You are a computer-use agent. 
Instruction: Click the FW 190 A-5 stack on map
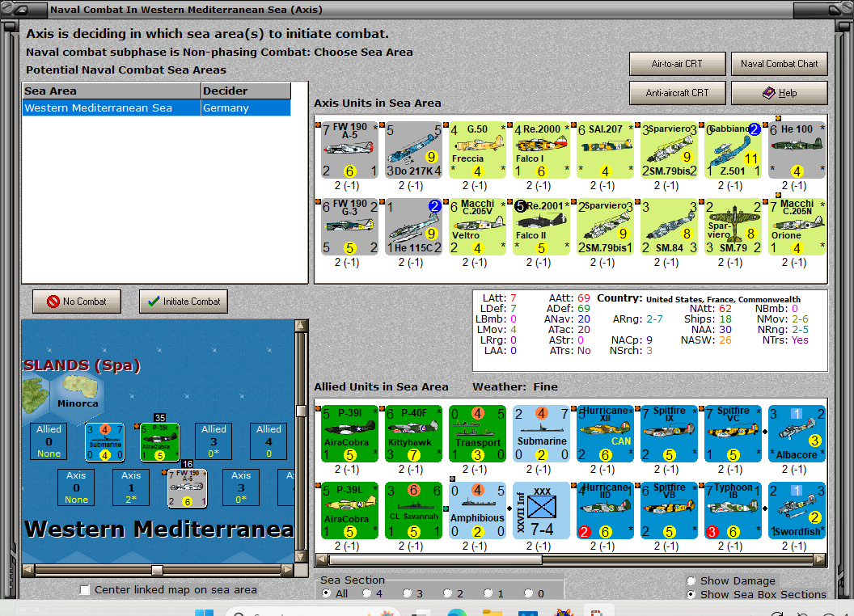(188, 488)
